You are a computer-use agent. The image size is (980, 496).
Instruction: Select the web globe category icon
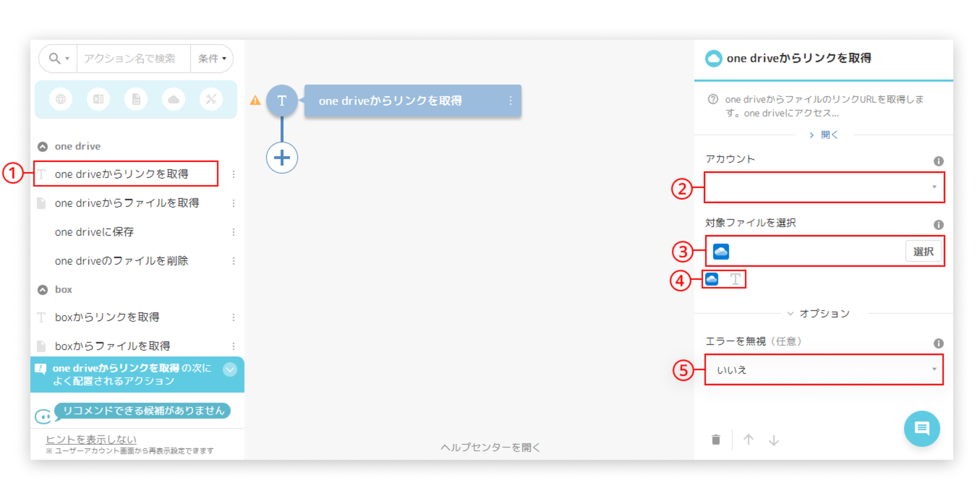click(x=61, y=99)
